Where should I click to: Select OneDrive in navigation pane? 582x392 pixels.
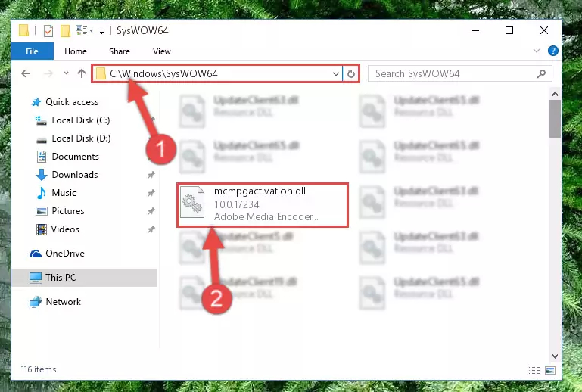(x=58, y=254)
